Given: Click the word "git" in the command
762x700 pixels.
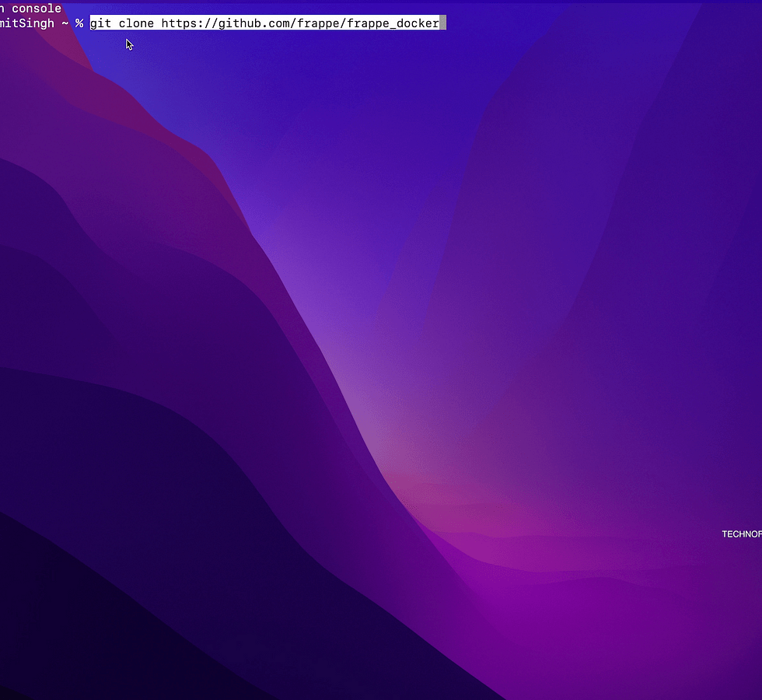Looking at the screenshot, I should click(x=101, y=23).
